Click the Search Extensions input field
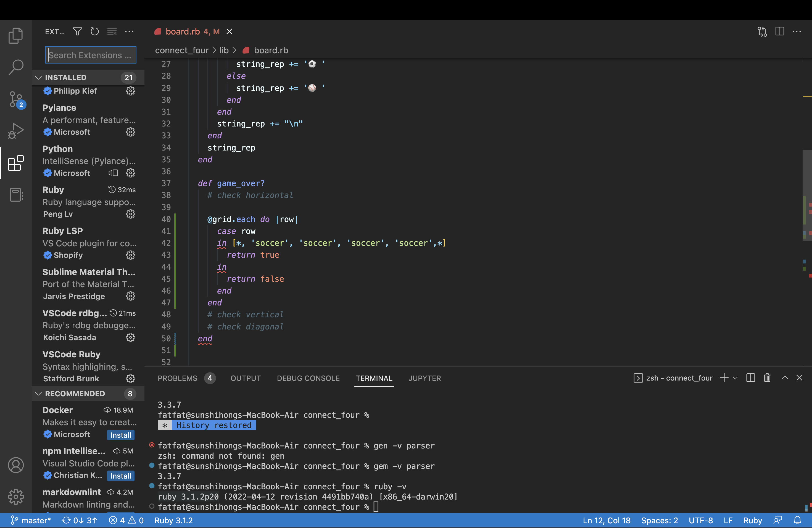The height and width of the screenshot is (528, 812). coord(90,55)
